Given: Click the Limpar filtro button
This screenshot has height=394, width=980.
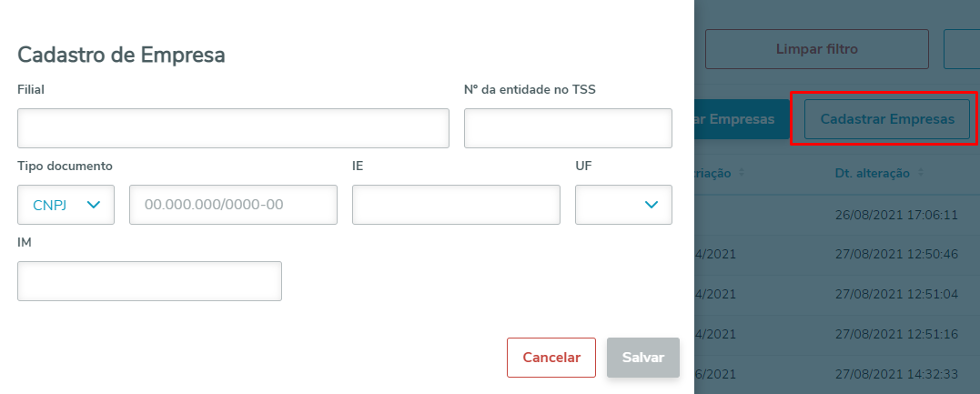Looking at the screenshot, I should 816,49.
